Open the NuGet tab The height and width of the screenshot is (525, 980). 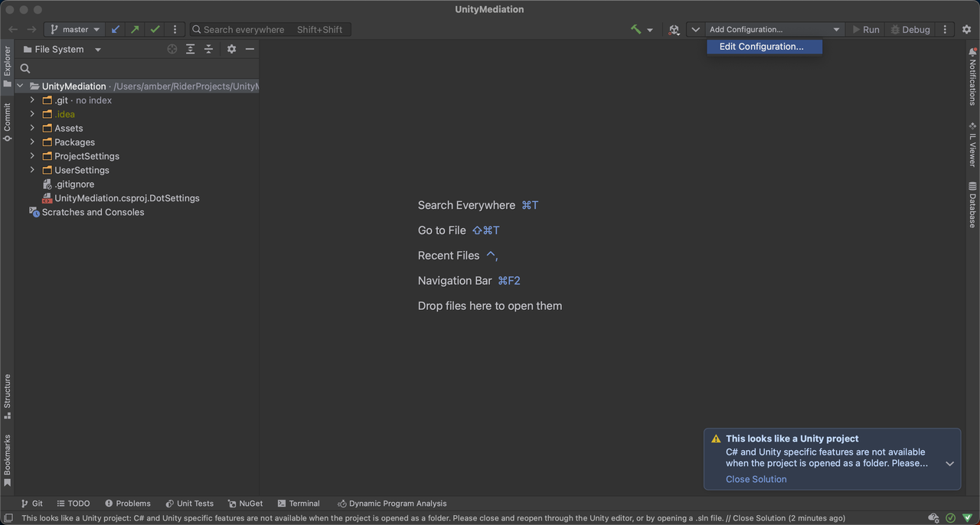(x=245, y=504)
